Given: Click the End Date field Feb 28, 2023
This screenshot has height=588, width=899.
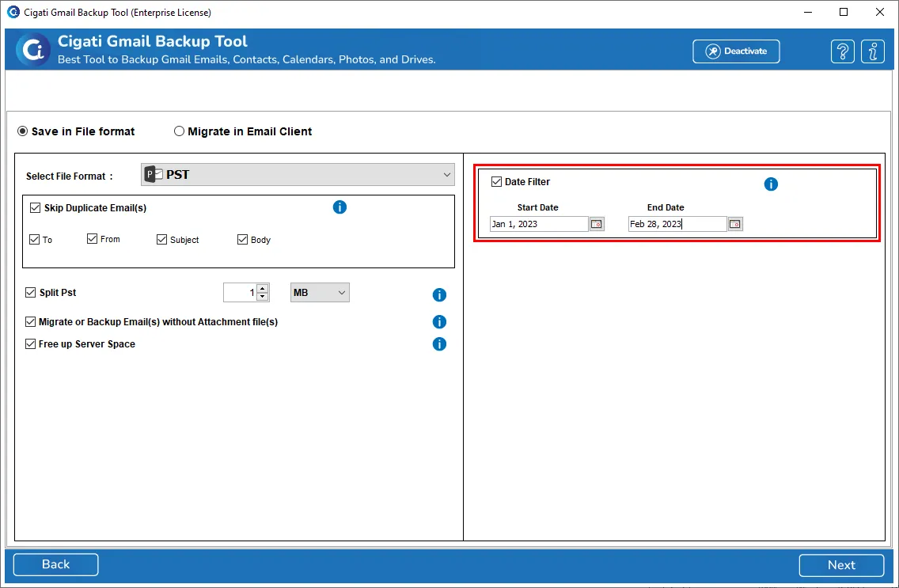Looking at the screenshot, I should click(x=677, y=223).
